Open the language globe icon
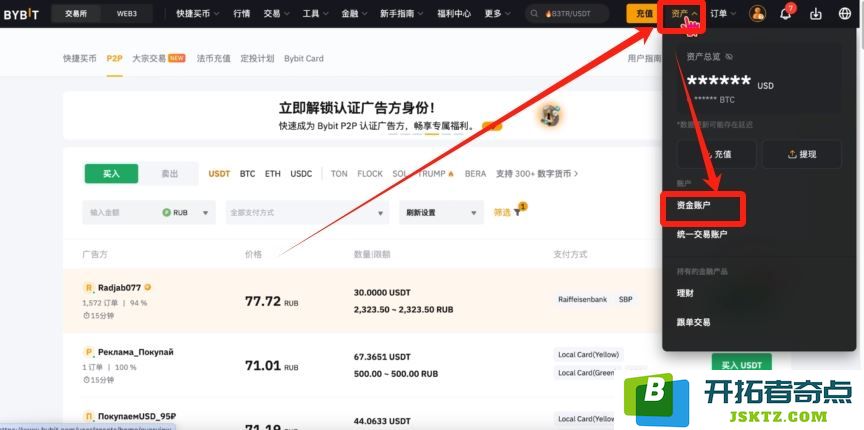This screenshot has height=430, width=864. point(845,13)
